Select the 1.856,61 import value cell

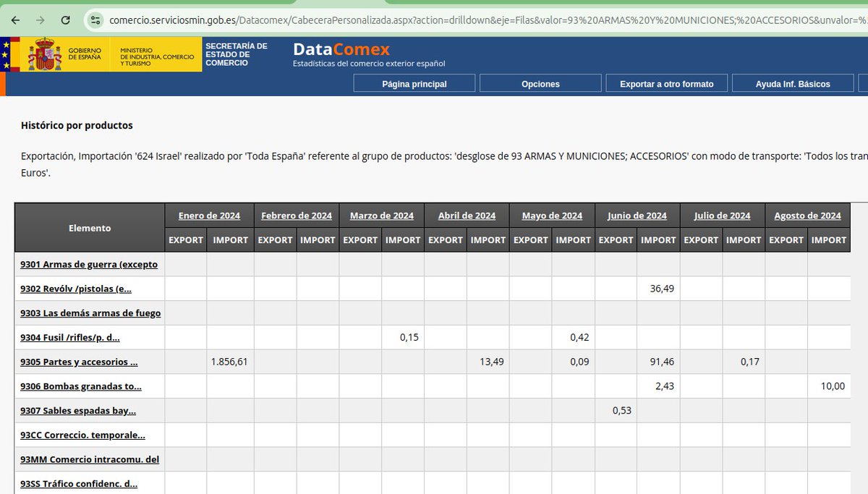pyautogui.click(x=230, y=362)
